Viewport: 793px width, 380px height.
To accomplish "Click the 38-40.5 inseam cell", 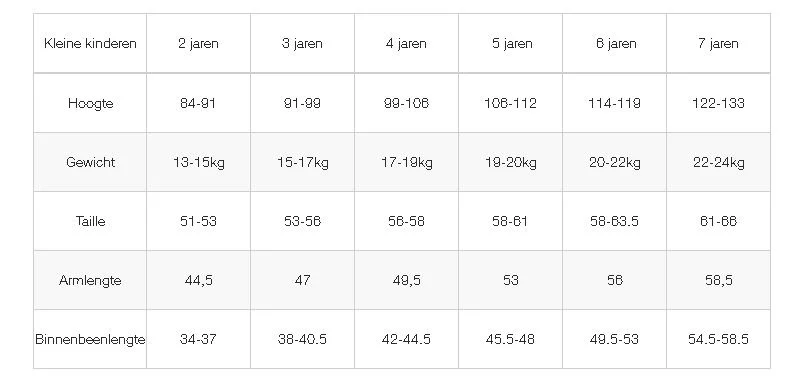I will (x=302, y=339).
